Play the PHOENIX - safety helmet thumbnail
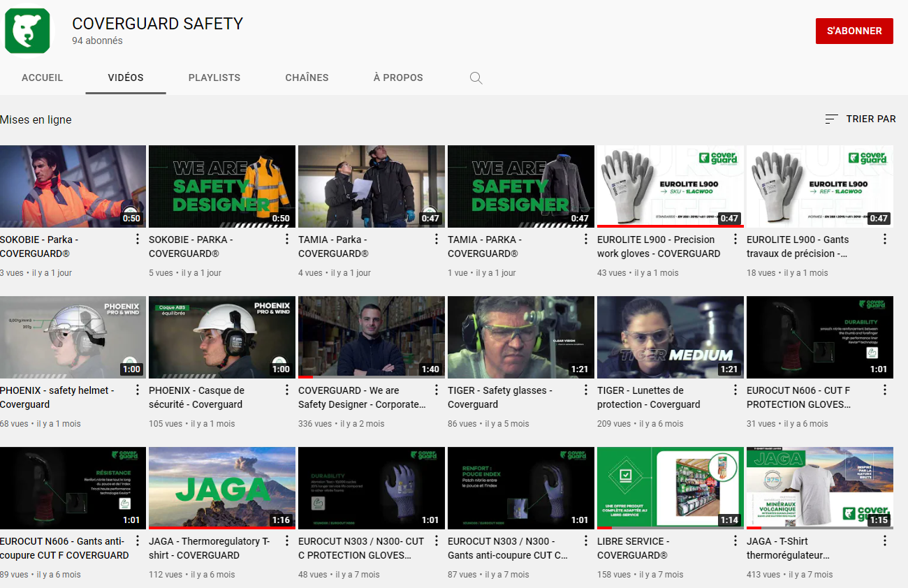The image size is (908, 588). tap(73, 337)
